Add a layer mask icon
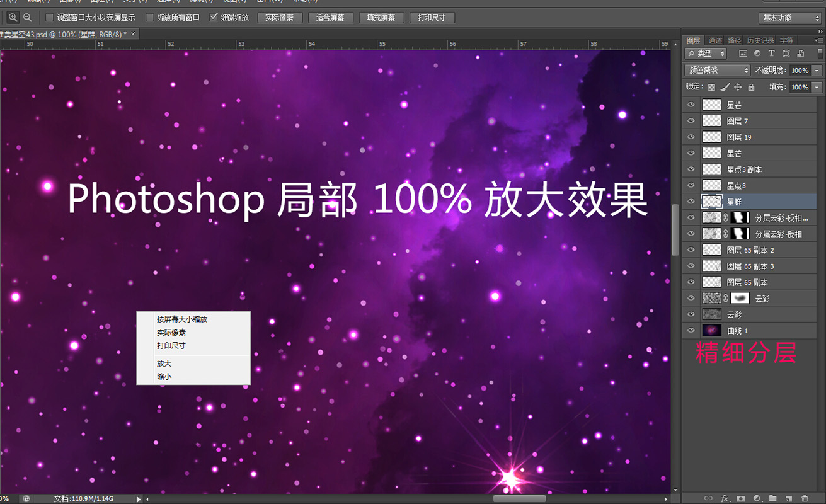 pos(741,498)
